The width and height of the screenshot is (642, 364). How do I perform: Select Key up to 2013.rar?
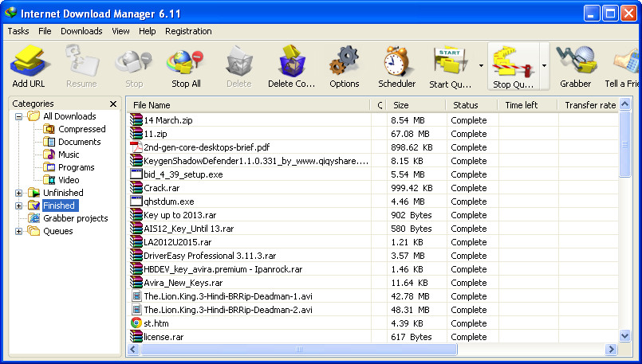point(372,215)
